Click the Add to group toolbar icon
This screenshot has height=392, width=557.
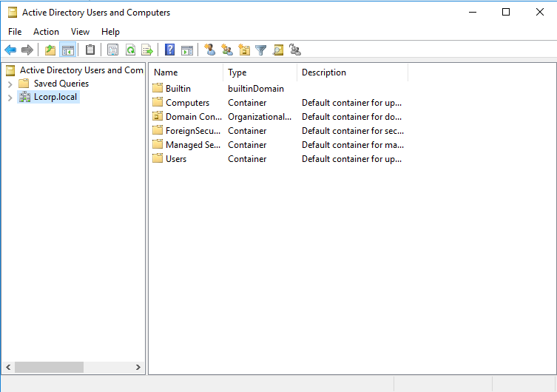coord(295,50)
